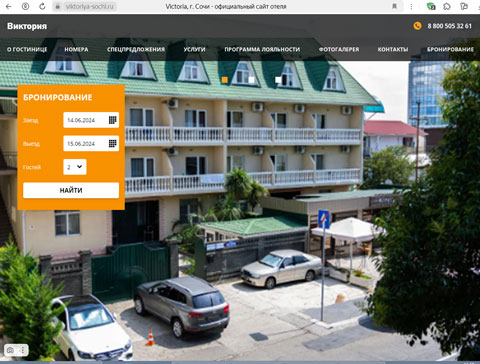Click the 'БРОНИРОВАНИЕ' heading in orange panel

58,97
